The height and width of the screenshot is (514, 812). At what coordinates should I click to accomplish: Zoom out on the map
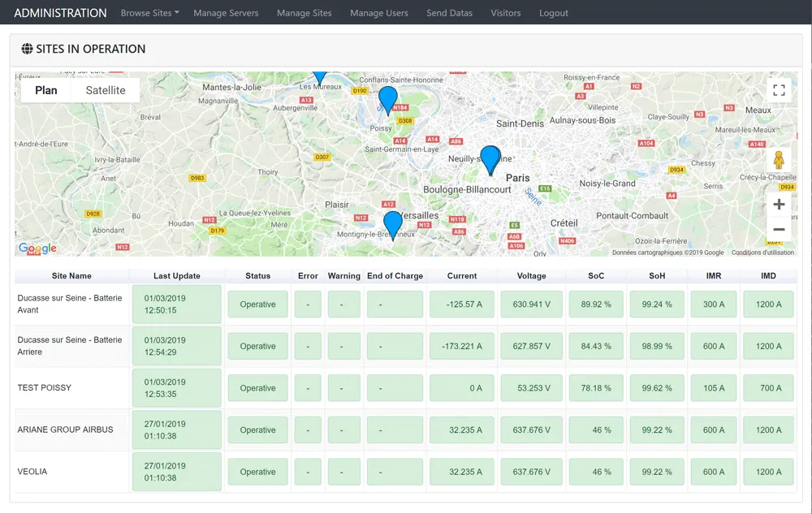point(779,230)
